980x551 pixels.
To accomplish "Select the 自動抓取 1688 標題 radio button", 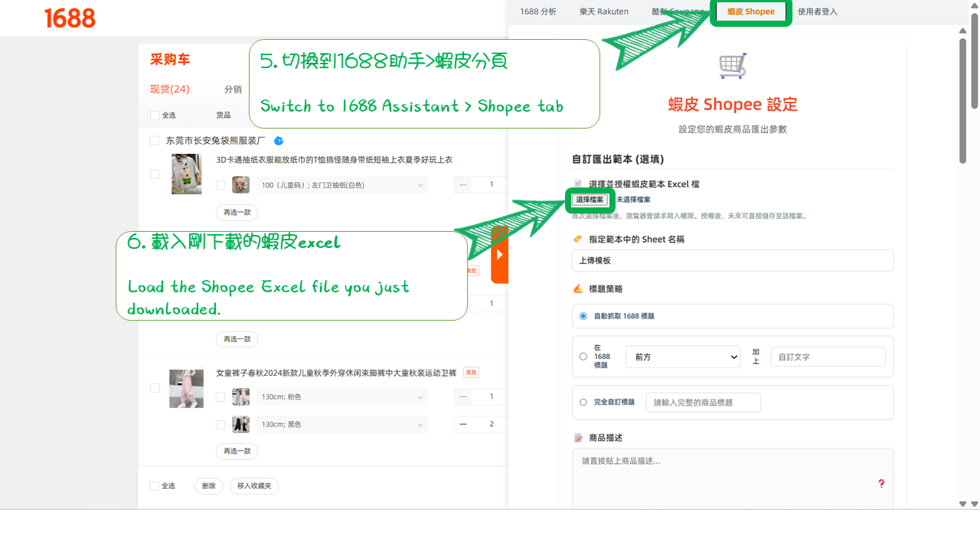I will pyautogui.click(x=583, y=315).
